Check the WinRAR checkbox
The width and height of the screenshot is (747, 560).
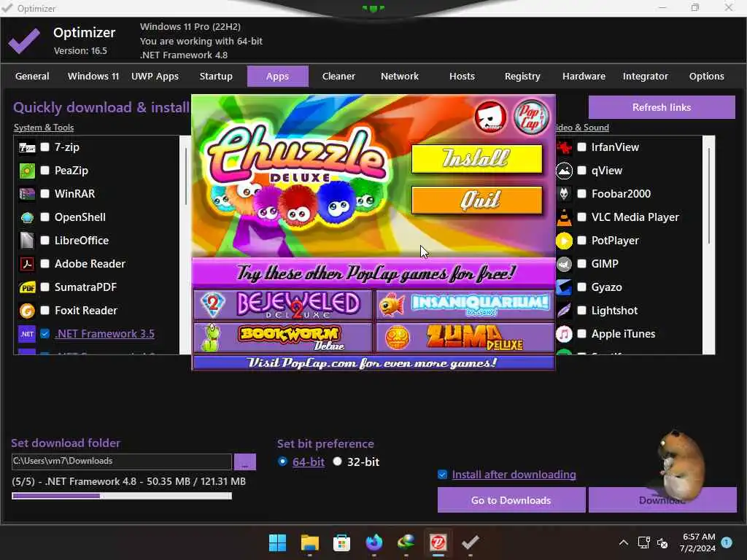point(44,193)
